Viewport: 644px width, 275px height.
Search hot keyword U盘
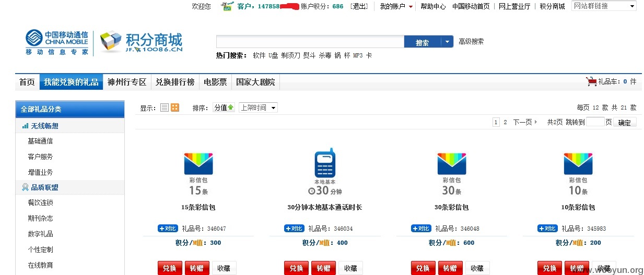click(273, 55)
